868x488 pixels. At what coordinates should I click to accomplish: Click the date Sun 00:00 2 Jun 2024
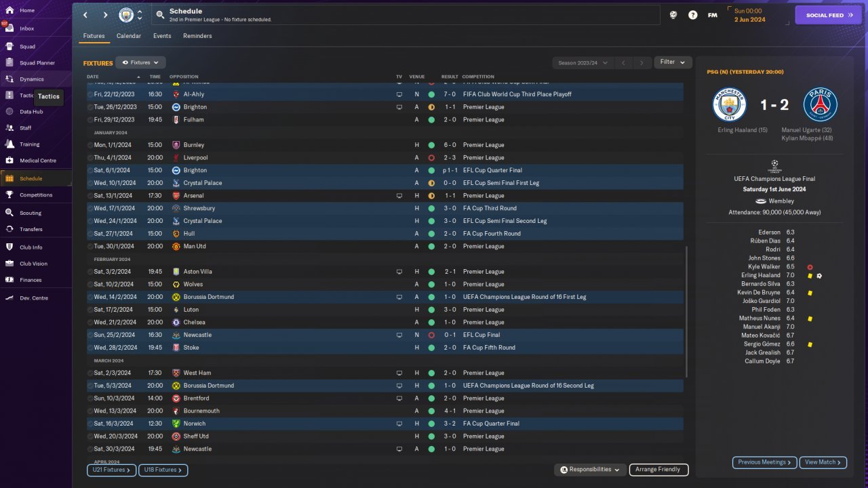coord(749,15)
